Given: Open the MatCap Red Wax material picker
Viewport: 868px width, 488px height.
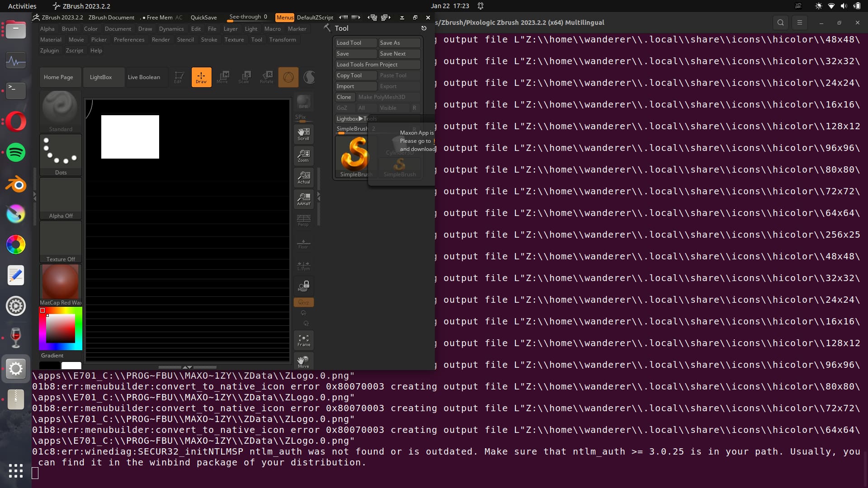Looking at the screenshot, I should coord(61,285).
